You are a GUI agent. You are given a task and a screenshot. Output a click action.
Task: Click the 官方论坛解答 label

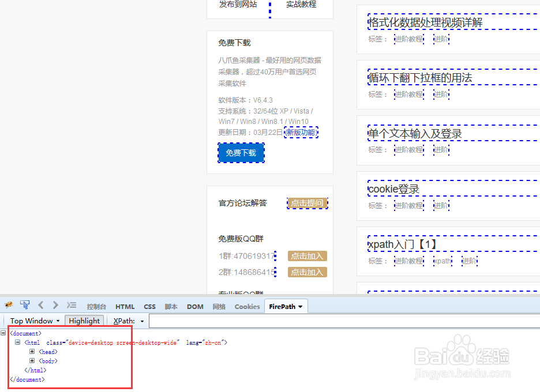coord(242,203)
